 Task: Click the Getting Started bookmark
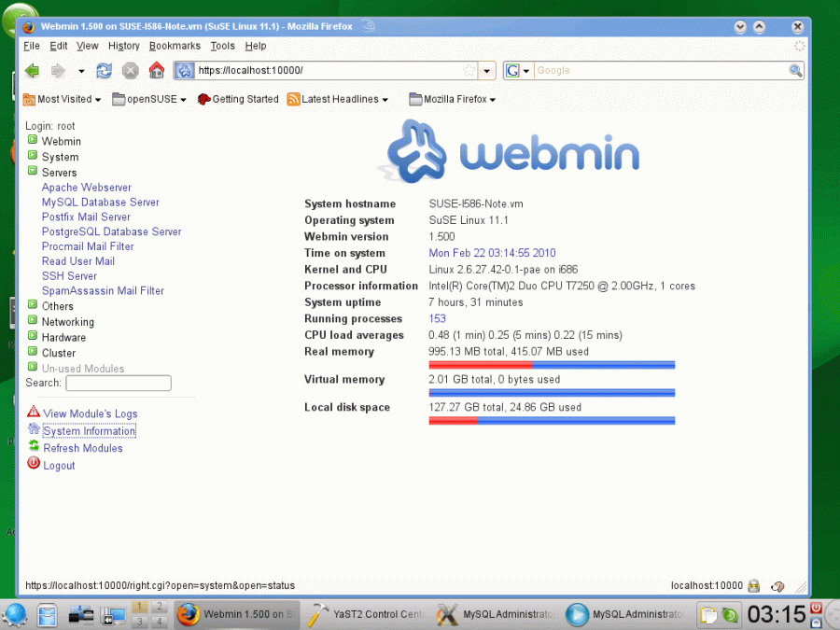pos(238,99)
